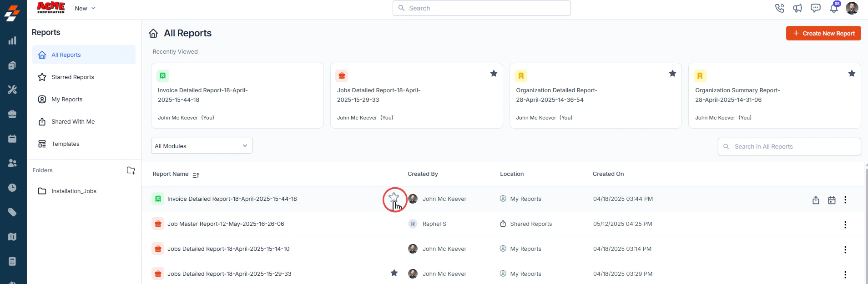Open My Reports section
Image resolution: width=868 pixels, height=284 pixels.
tap(84, 100)
